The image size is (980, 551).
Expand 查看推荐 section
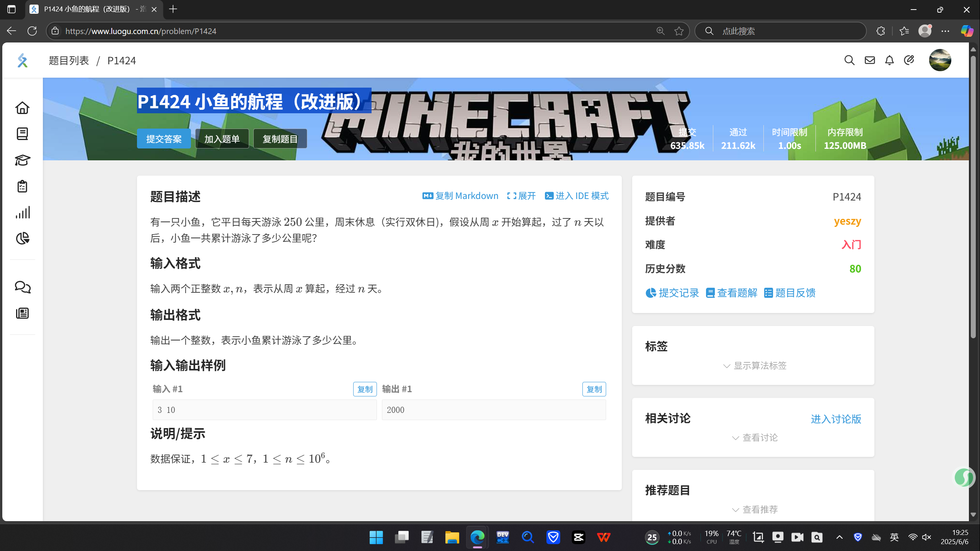click(755, 509)
